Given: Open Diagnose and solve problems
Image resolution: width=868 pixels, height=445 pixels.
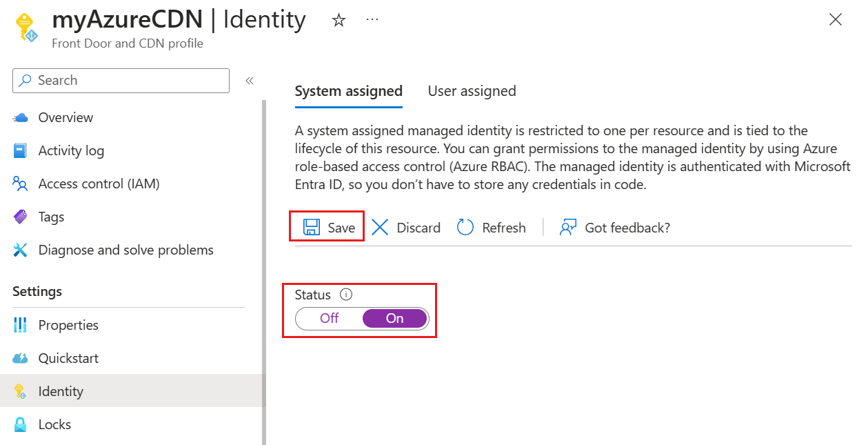Looking at the screenshot, I should [21, 250].
